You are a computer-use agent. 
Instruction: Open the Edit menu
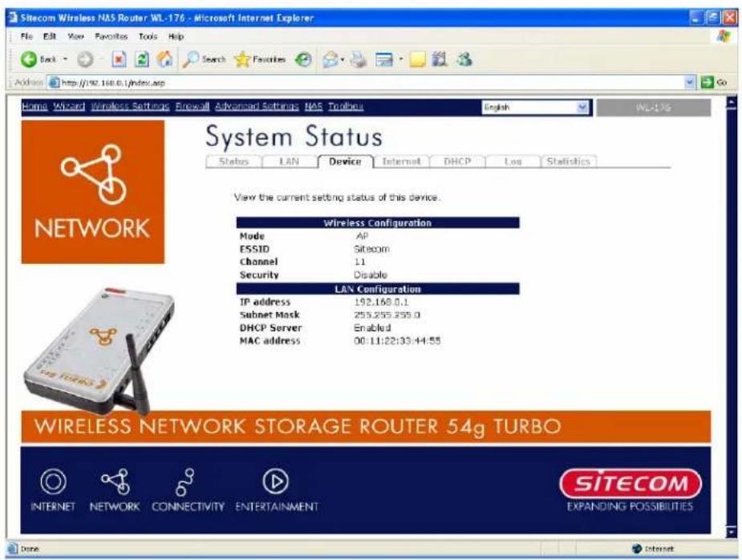click(x=50, y=36)
